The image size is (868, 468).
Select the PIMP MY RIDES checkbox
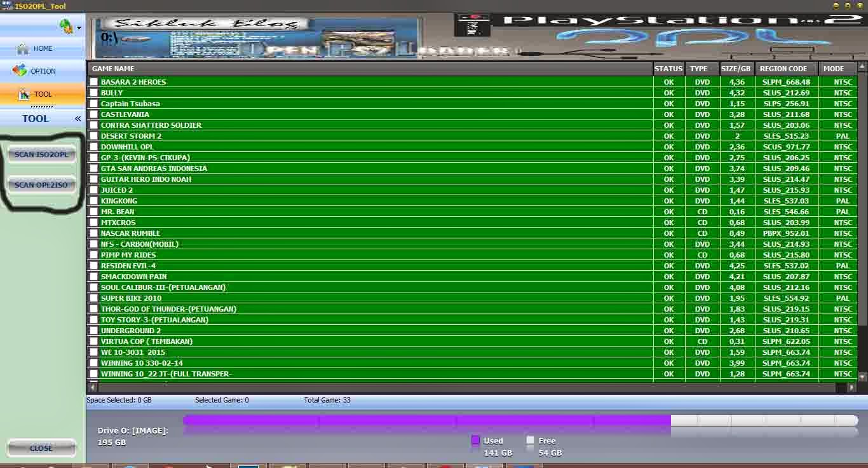click(94, 255)
